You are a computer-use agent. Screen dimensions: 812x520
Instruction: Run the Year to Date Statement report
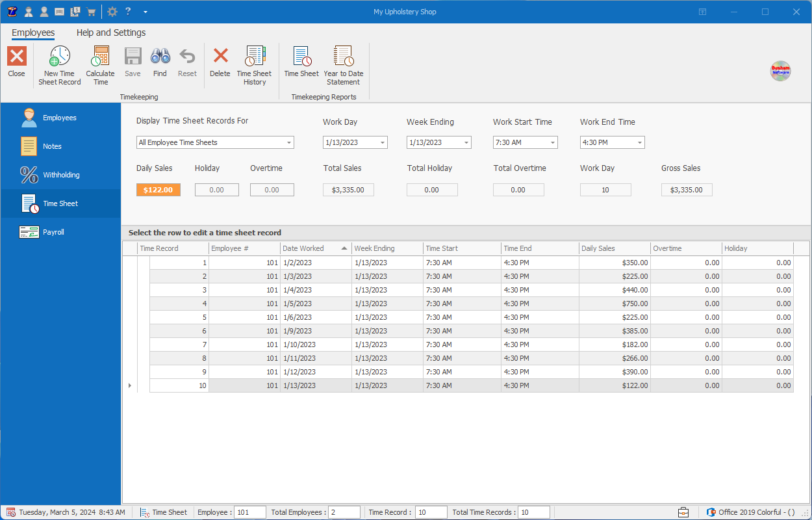tap(343, 64)
